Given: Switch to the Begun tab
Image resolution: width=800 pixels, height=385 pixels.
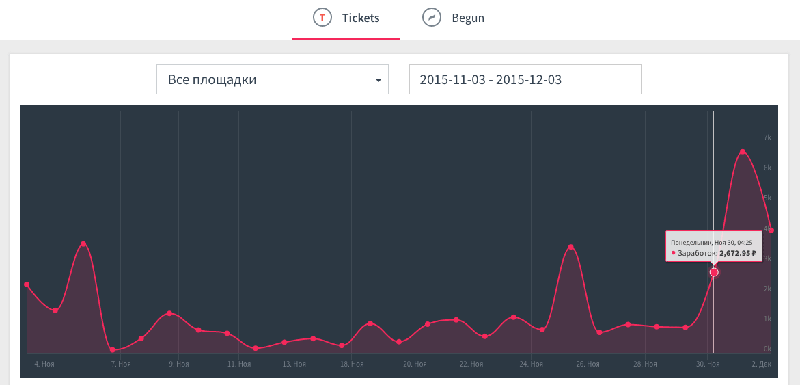Looking at the screenshot, I should [453, 19].
